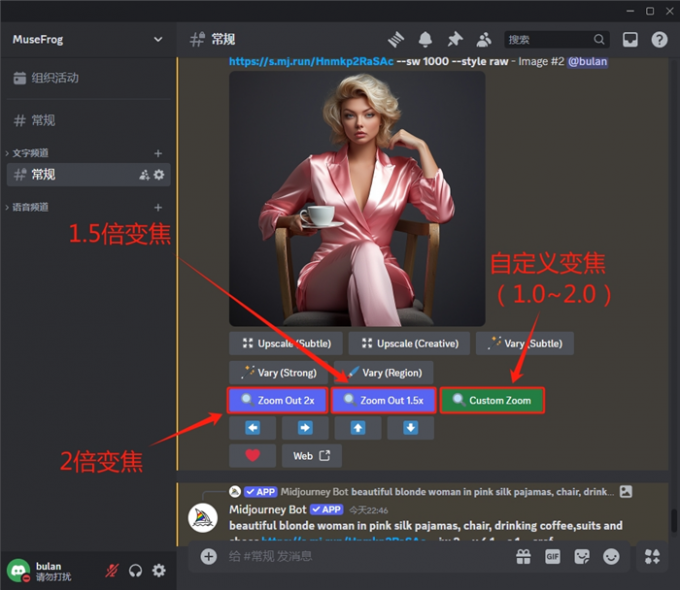Open the MuseFrog server dropdown

coord(88,39)
